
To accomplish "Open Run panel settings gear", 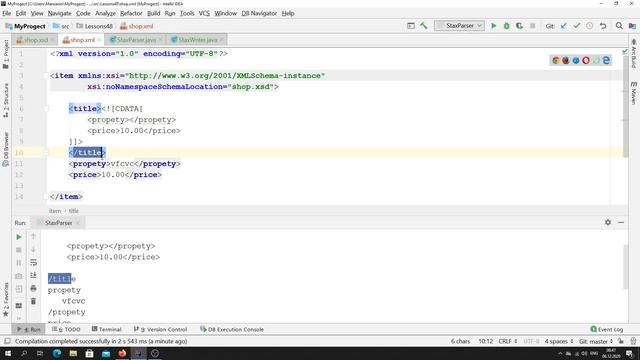I will [x=608, y=222].
